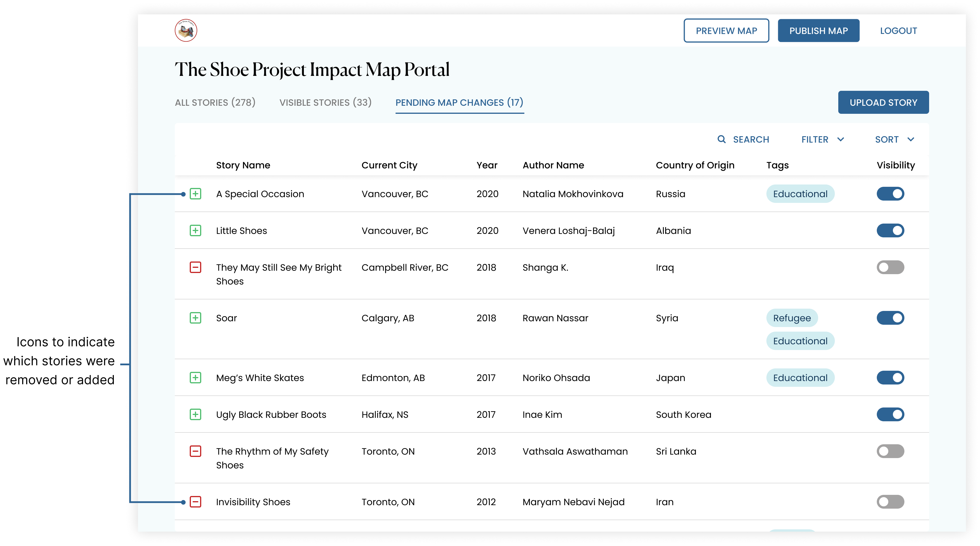
Task: Switch to Visible Stories tab
Action: pyautogui.click(x=325, y=102)
